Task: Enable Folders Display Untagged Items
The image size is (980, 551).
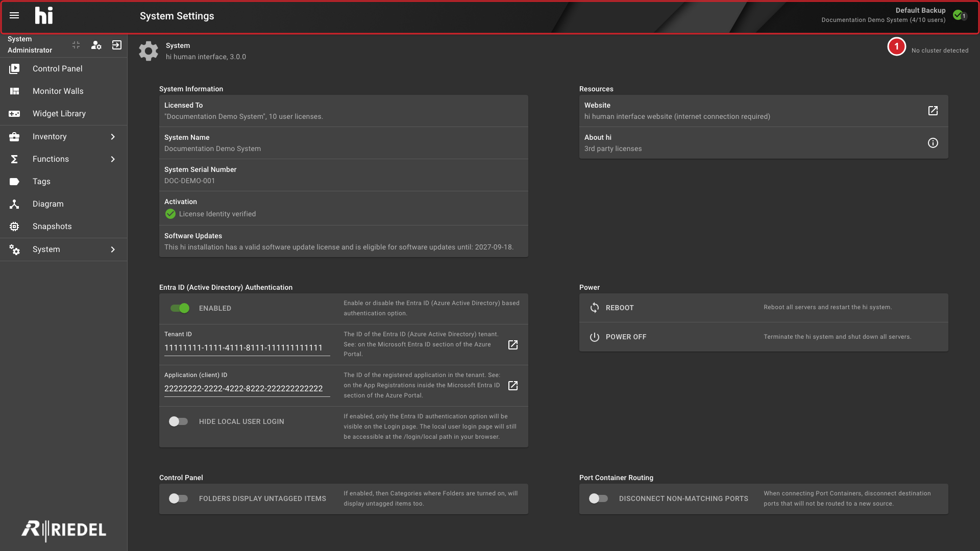Action: tap(179, 498)
